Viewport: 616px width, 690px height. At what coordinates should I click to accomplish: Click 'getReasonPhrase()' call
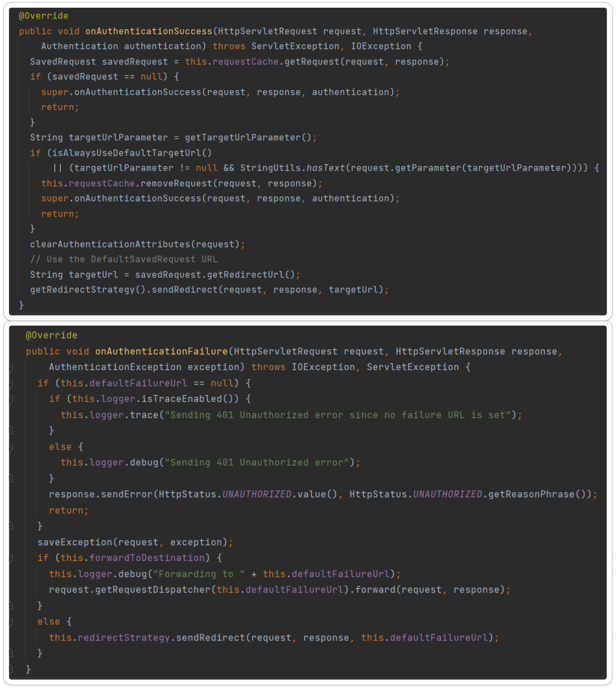pos(537,495)
